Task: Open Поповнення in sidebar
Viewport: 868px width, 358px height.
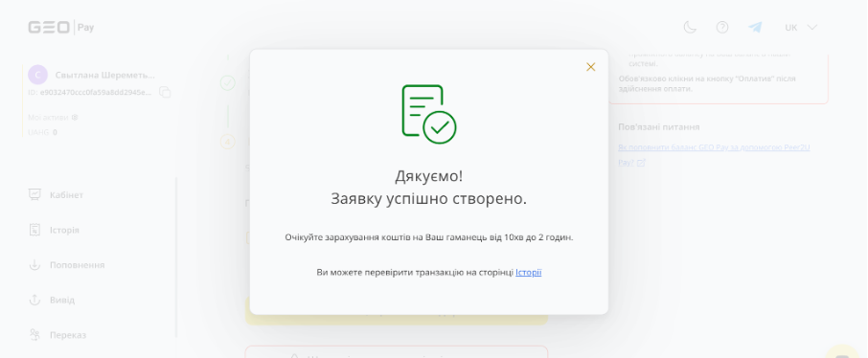Action: click(77, 264)
